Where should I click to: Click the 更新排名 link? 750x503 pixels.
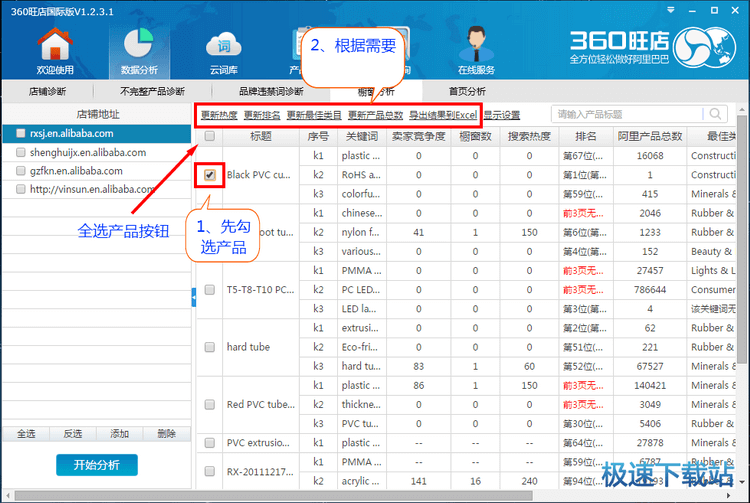coord(262,115)
